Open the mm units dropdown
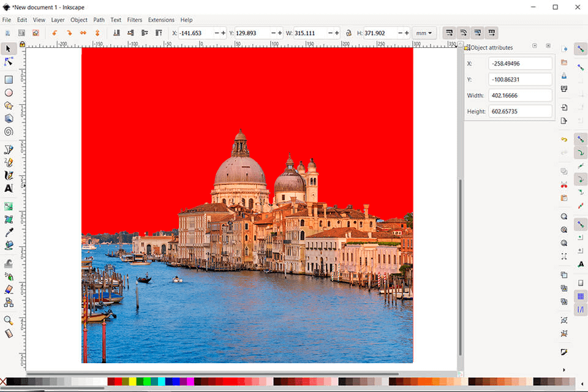Screen dimensions: 588x392 pyautogui.click(x=423, y=33)
